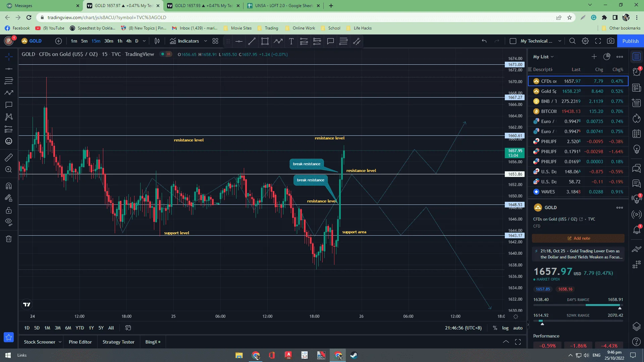Screen dimensions: 644x362
Task: Open the candlestick chart style selector
Action: pos(157,41)
